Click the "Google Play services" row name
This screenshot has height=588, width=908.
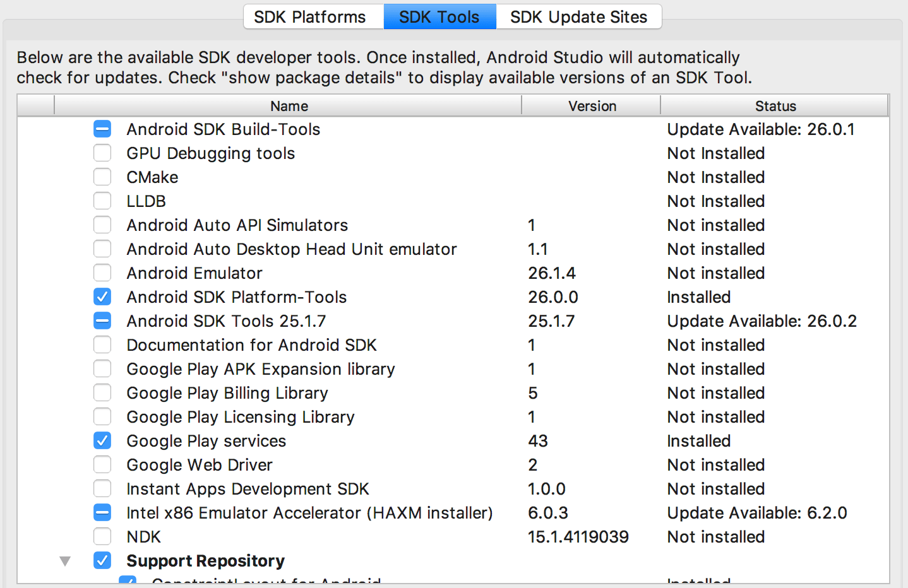click(x=206, y=441)
